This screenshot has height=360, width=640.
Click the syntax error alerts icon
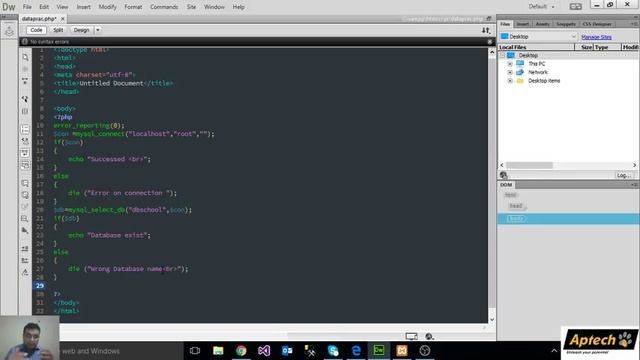coord(25,165)
